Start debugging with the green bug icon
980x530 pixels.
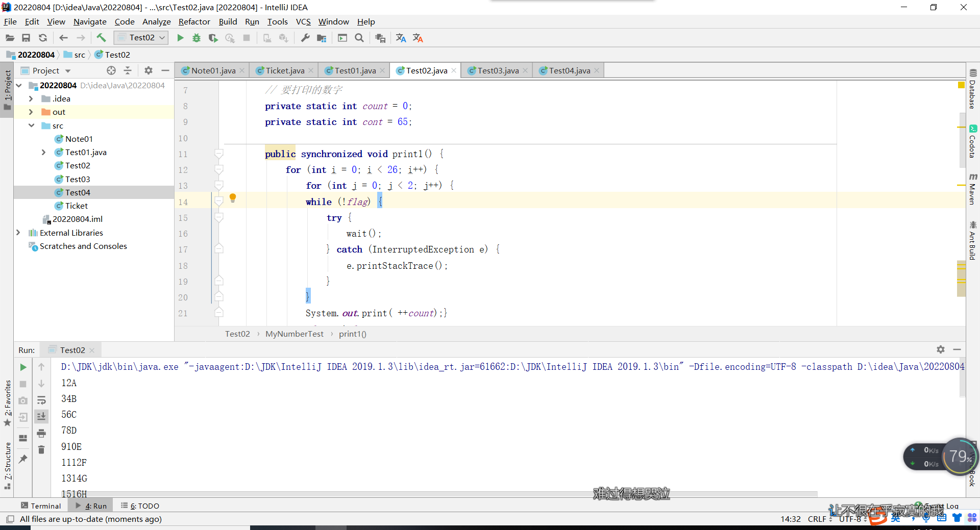click(197, 38)
